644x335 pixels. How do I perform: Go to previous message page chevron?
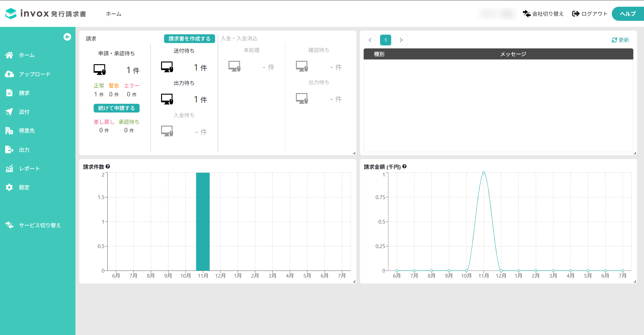[370, 40]
